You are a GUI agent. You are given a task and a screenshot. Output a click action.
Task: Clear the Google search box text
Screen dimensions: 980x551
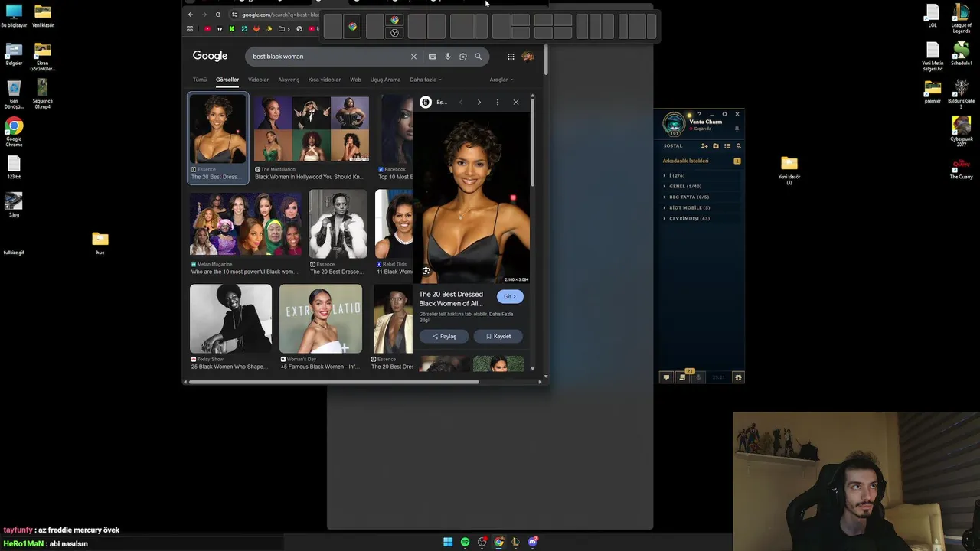point(413,56)
